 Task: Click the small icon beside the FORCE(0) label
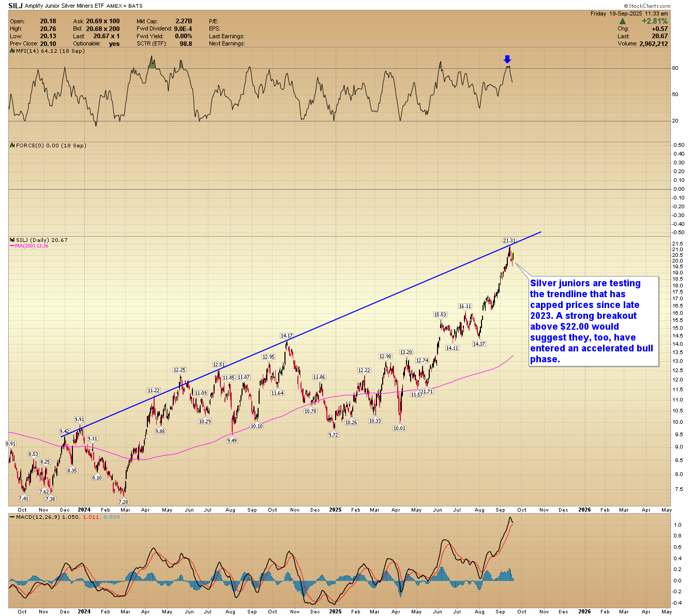pos(12,146)
